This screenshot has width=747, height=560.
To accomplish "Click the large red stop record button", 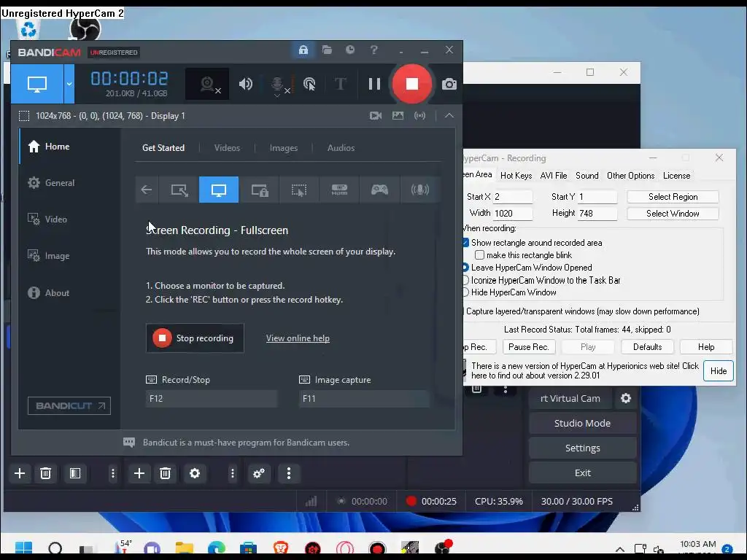I will (412, 85).
